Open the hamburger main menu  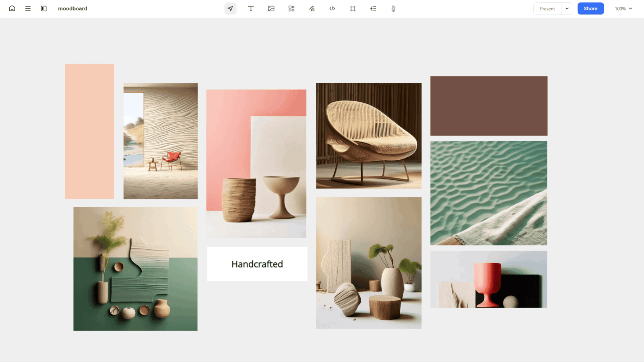(28, 8)
